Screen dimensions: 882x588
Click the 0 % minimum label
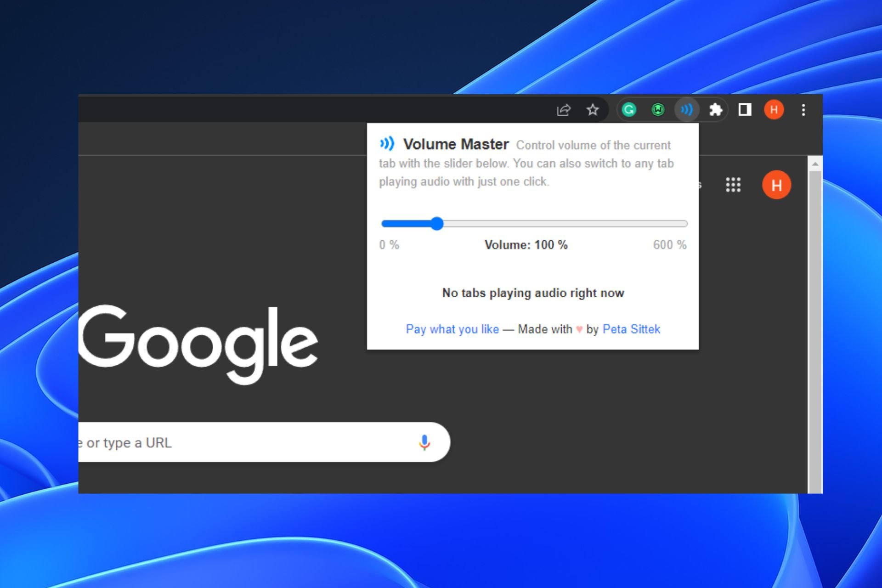389,245
